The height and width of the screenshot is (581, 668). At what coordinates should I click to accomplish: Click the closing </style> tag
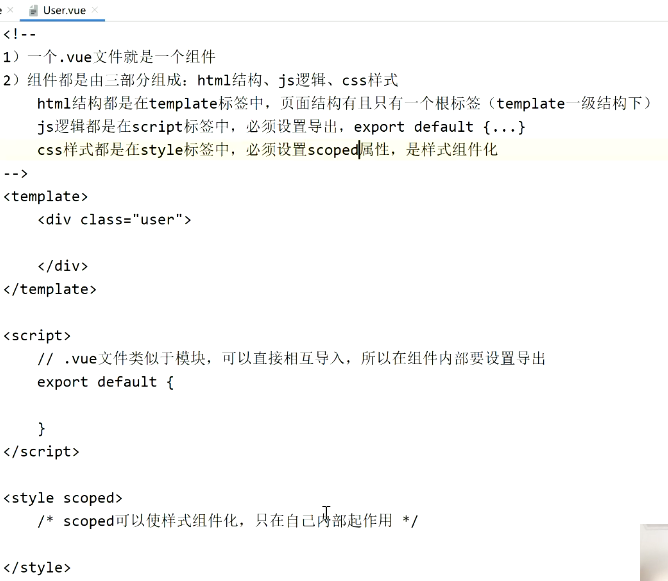click(x=37, y=567)
